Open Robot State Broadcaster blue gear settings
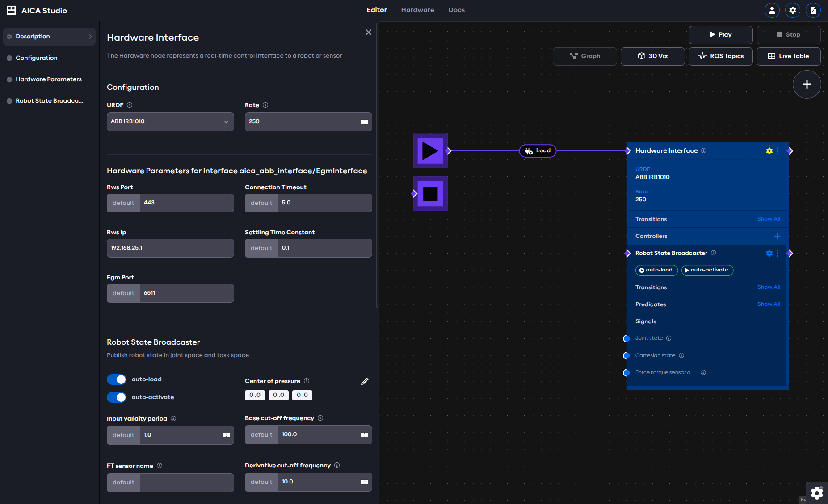This screenshot has width=828, height=504. 769,253
